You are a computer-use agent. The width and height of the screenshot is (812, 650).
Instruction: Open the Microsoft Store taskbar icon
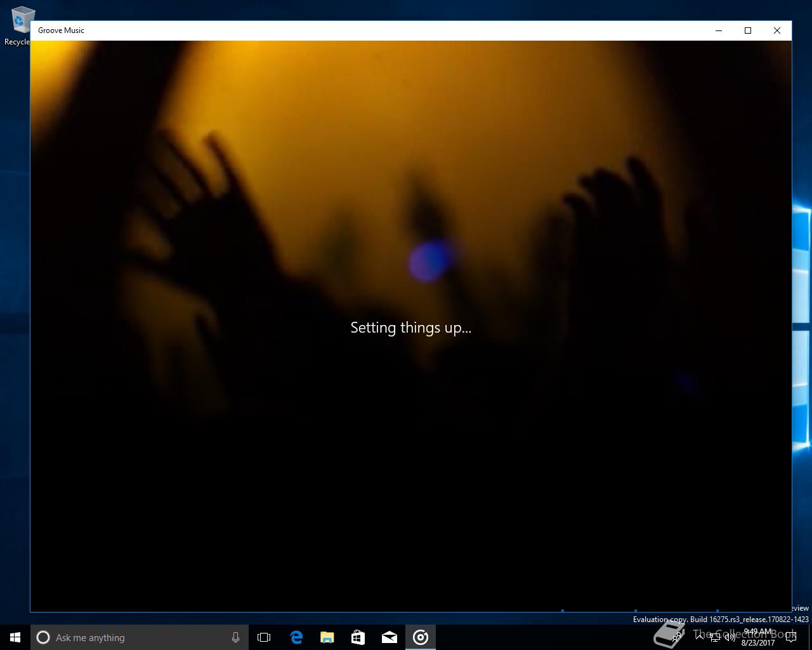[358, 637]
